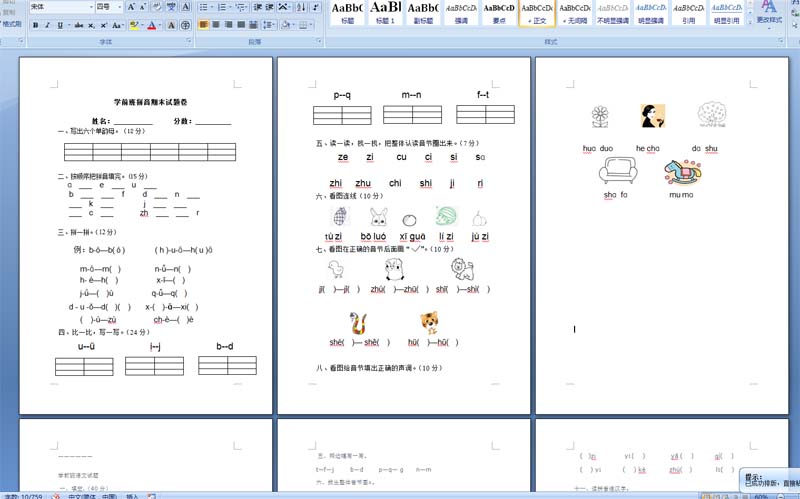Clear formatting from the selection

(157, 7)
